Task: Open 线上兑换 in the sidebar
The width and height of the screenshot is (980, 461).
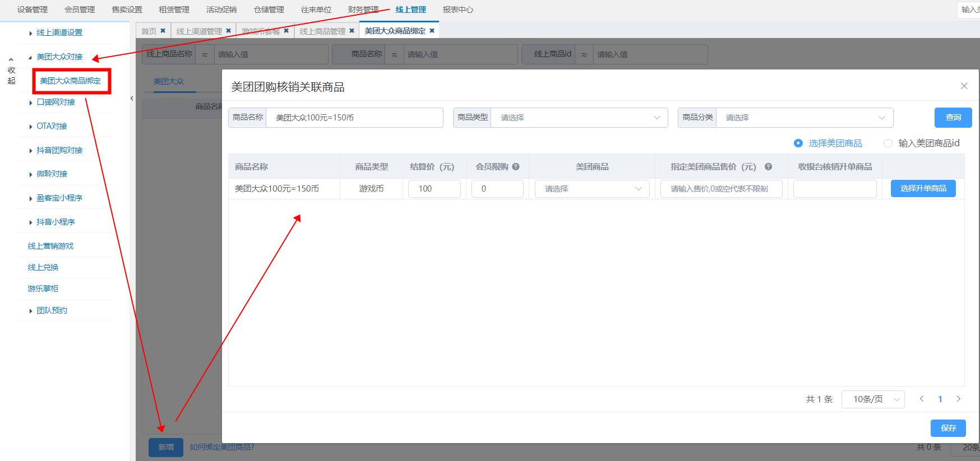Action: point(43,267)
